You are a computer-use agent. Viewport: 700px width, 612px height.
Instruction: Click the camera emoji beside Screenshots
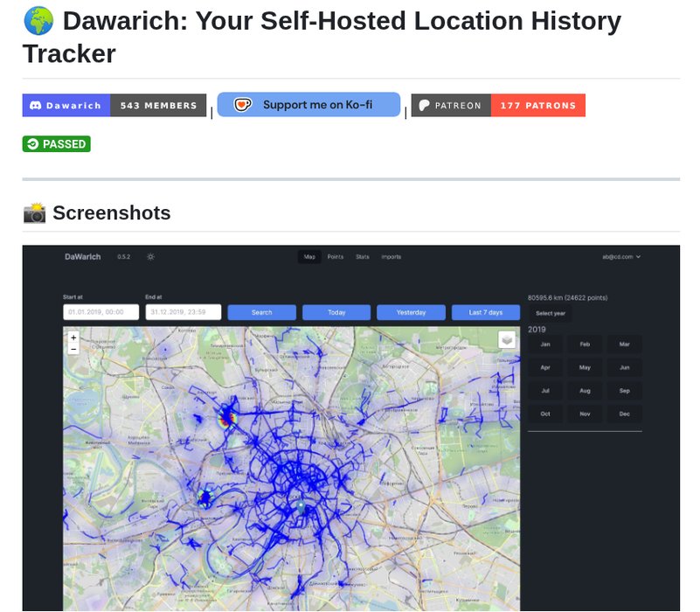tap(34, 213)
